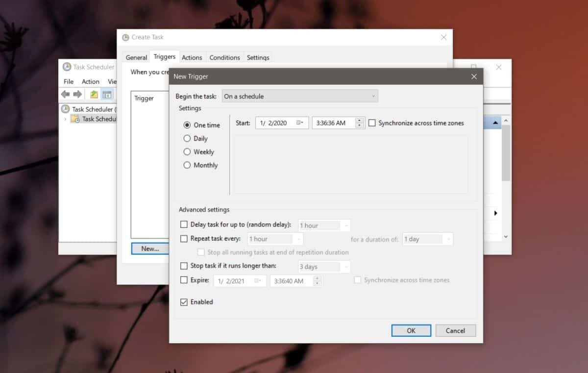Uncheck the Enabled checkbox
Screen dimensions: 588x373
[x=184, y=302]
